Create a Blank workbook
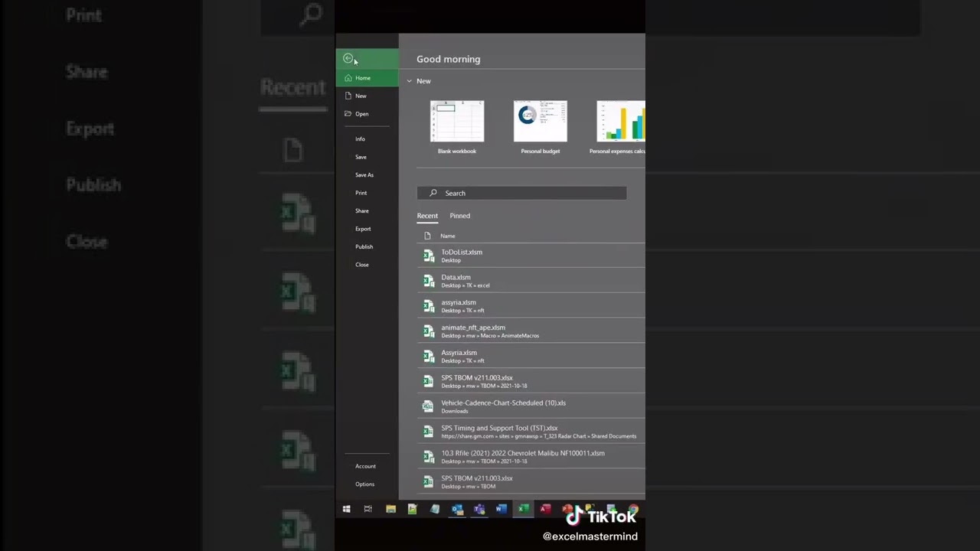Screen dimensions: 980x551 [x=457, y=127]
